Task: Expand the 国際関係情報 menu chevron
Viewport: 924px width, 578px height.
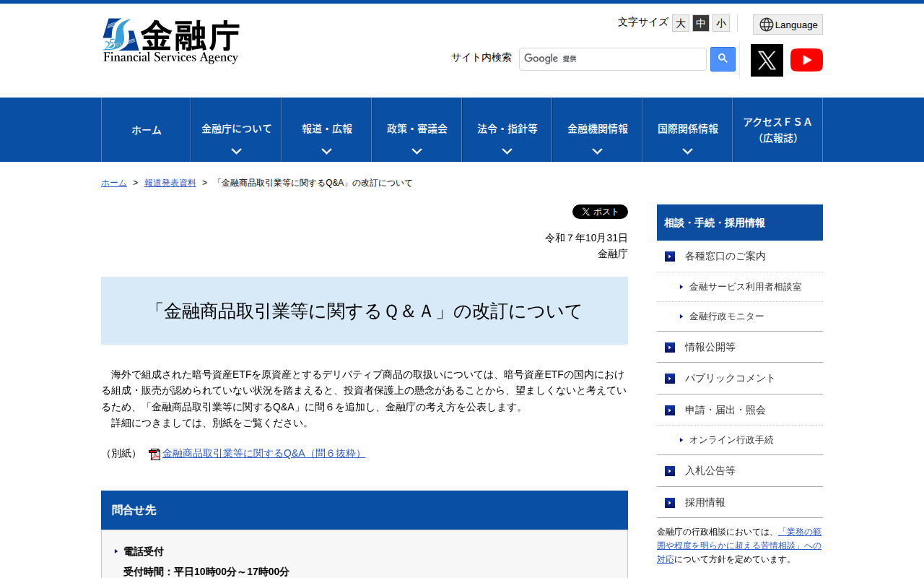Action: 687,151
